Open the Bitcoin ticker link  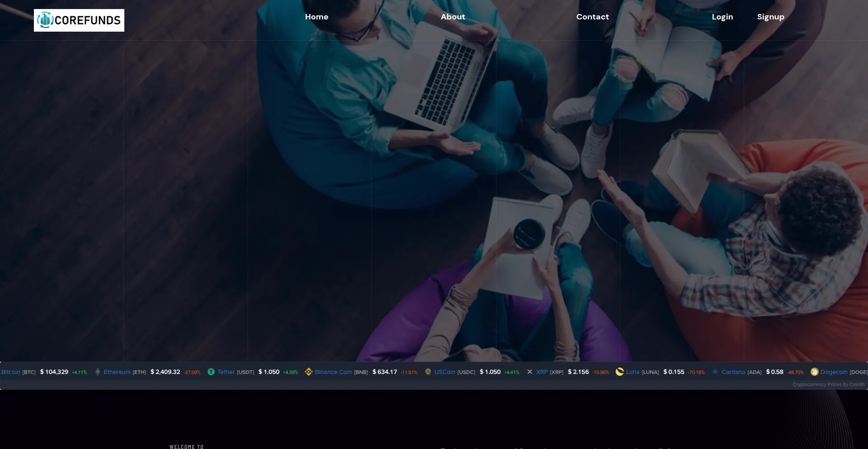click(11, 372)
